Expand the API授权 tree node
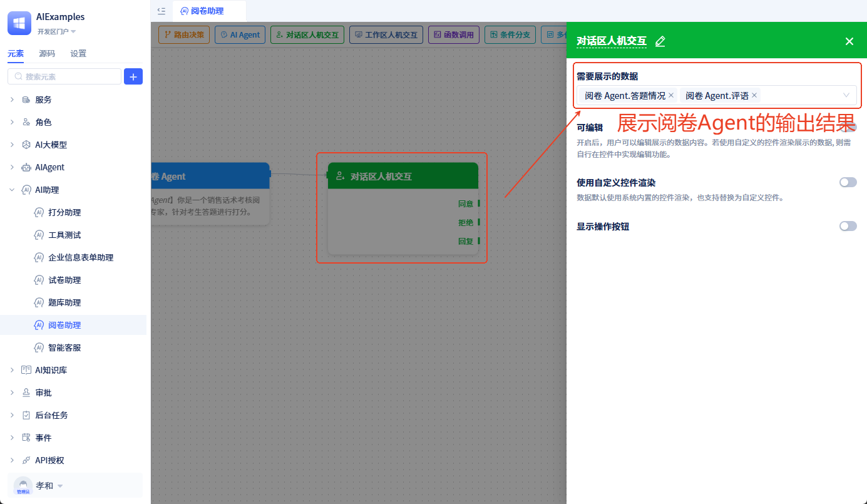Image resolution: width=867 pixels, height=504 pixels. [12, 460]
